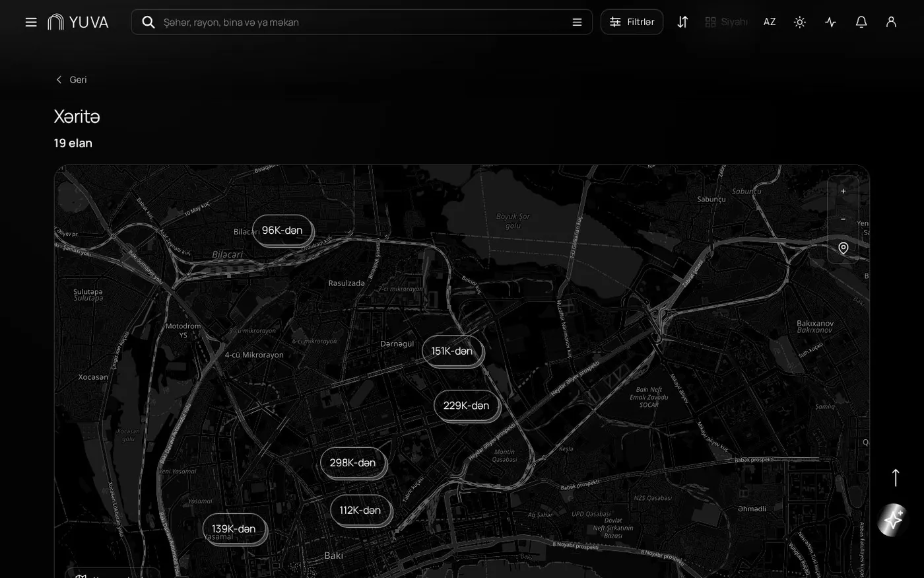
Task: Click the scroll-to-top arrow
Action: point(896,478)
